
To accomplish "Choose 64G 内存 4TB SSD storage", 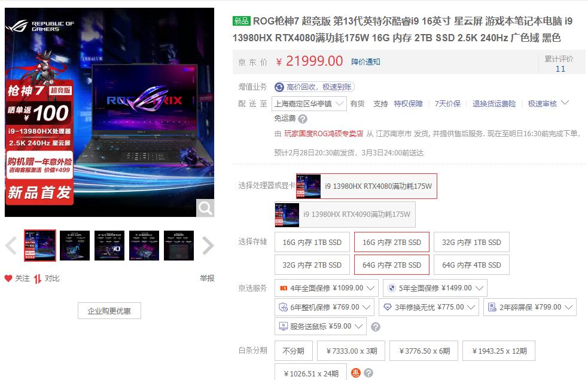I will [471, 265].
